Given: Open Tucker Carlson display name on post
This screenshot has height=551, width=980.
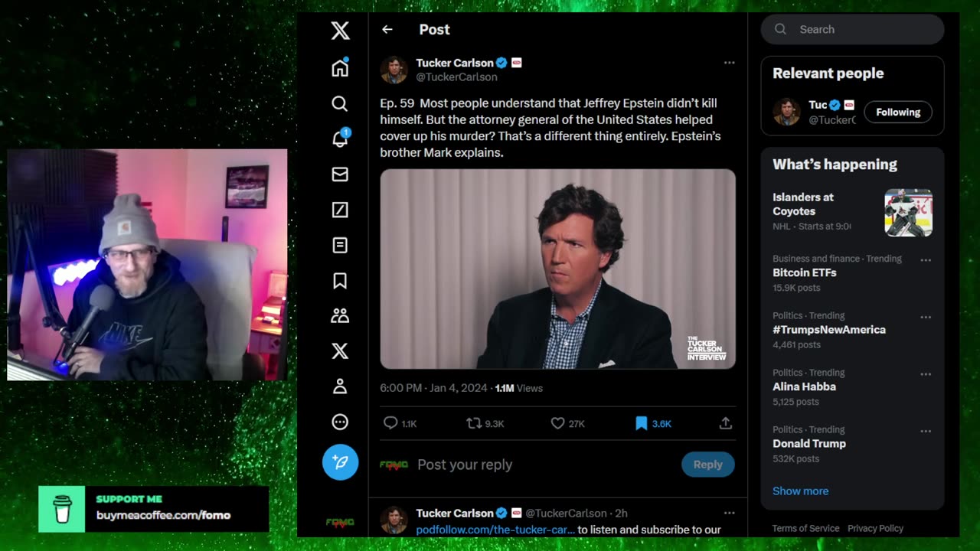Looking at the screenshot, I should [x=455, y=63].
